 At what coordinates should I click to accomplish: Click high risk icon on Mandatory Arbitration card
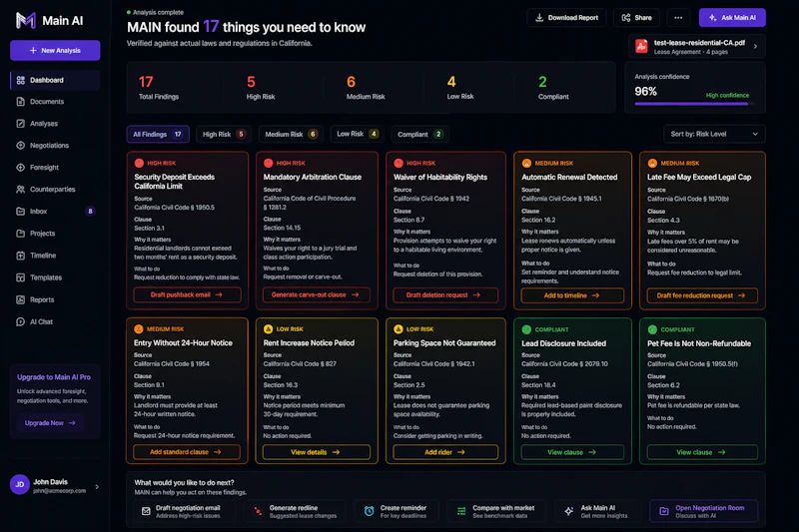point(268,163)
